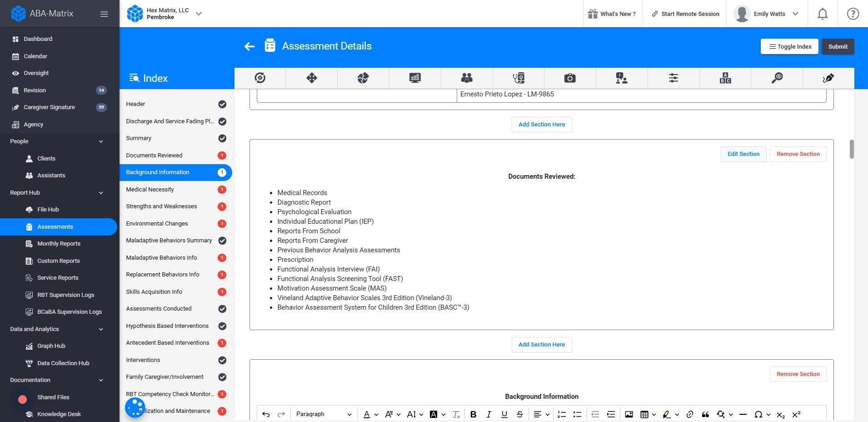Undo the last editor action

tap(266, 414)
